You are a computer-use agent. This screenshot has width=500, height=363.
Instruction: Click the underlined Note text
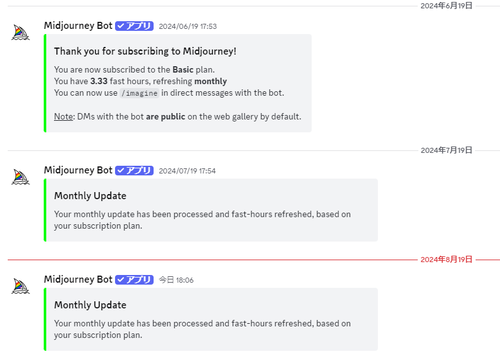64,117
